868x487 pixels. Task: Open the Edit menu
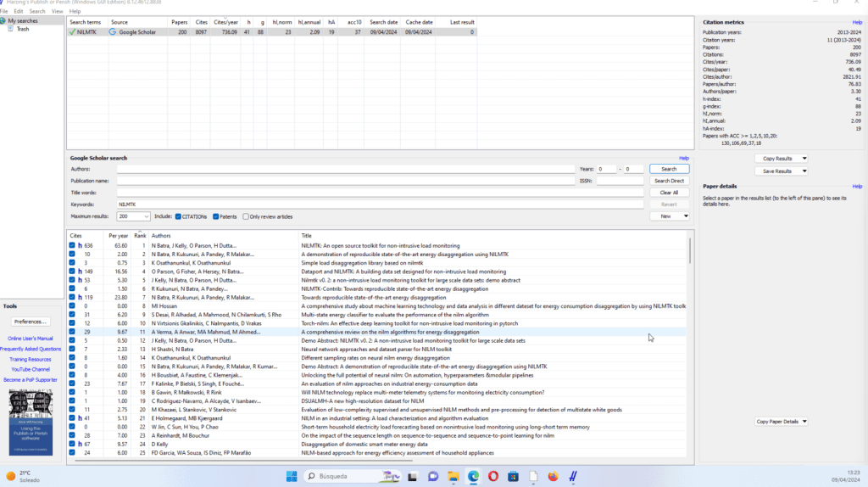point(19,11)
